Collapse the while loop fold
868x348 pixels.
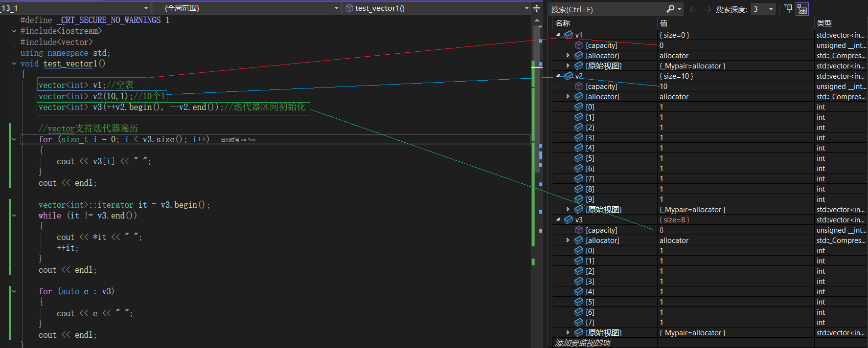14,215
